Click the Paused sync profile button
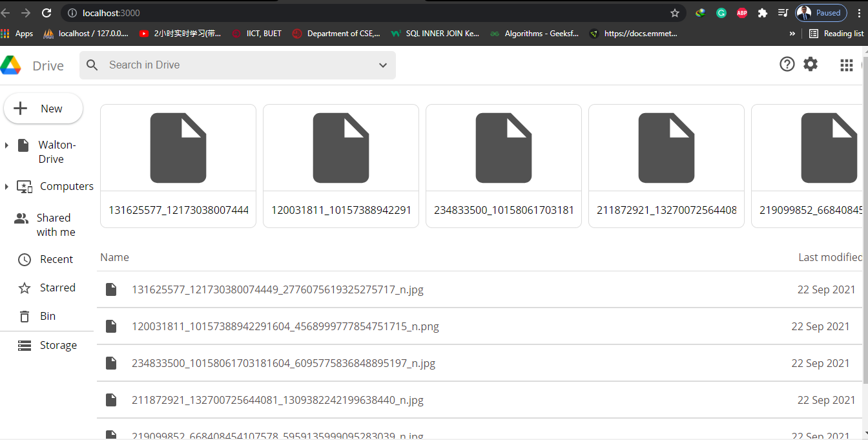Screen dimensions: 868x440 click(x=821, y=13)
